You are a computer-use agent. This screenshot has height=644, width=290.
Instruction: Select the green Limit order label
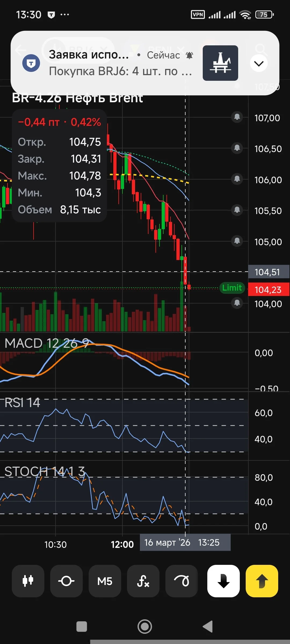pos(232,288)
